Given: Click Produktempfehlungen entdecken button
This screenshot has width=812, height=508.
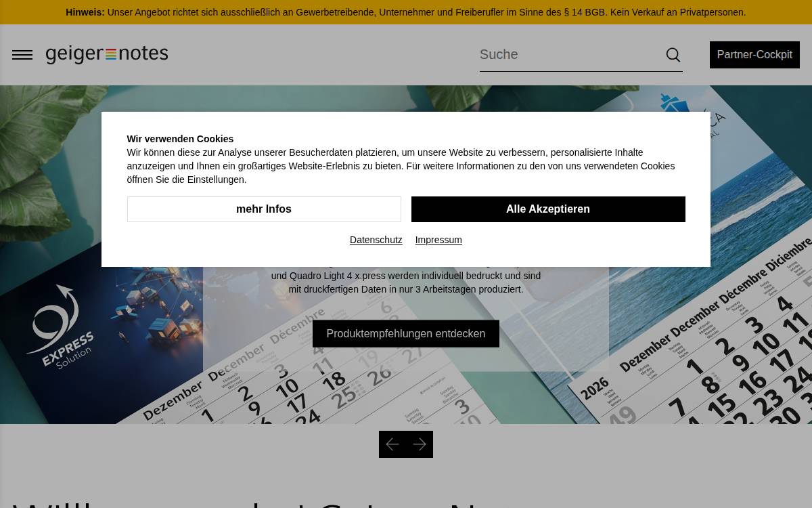Looking at the screenshot, I should point(406,334).
